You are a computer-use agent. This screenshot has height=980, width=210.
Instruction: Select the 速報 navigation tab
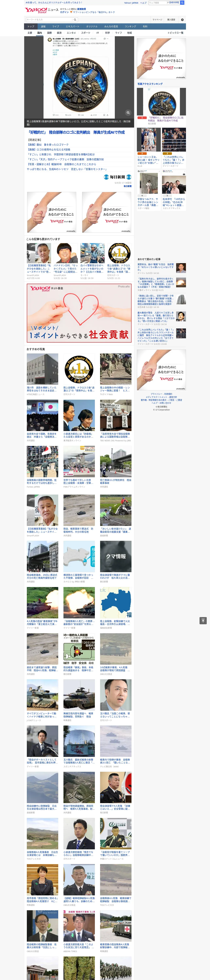[x=43, y=27]
